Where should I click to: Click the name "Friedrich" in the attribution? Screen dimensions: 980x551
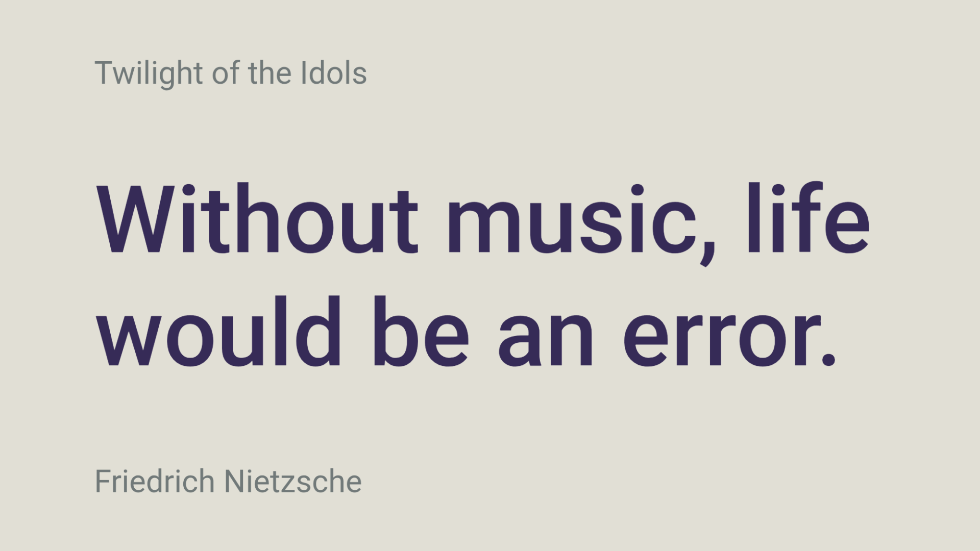click(x=155, y=482)
